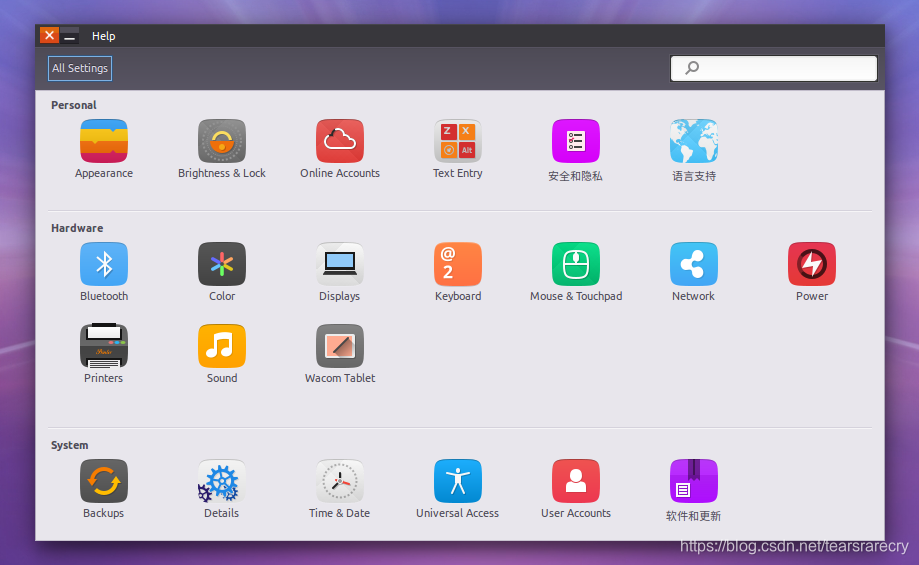This screenshot has width=919, height=565.
Task: Open the Help menu
Action: [x=104, y=36]
